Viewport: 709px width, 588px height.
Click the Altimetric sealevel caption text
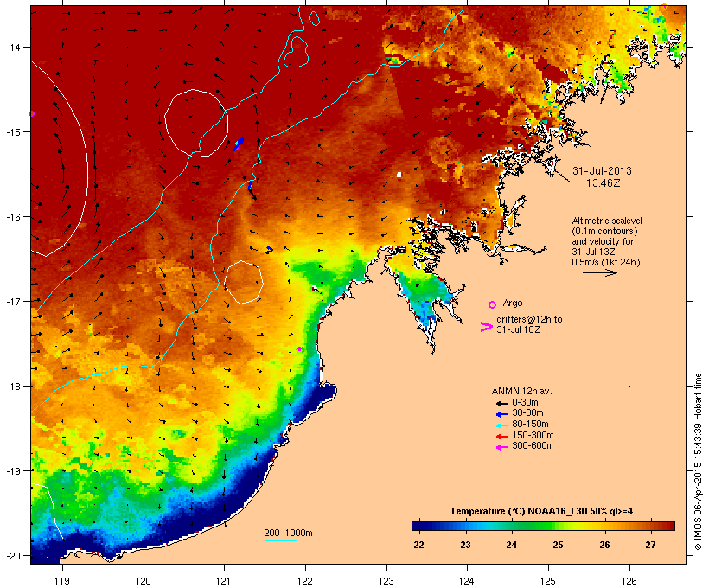(x=607, y=220)
